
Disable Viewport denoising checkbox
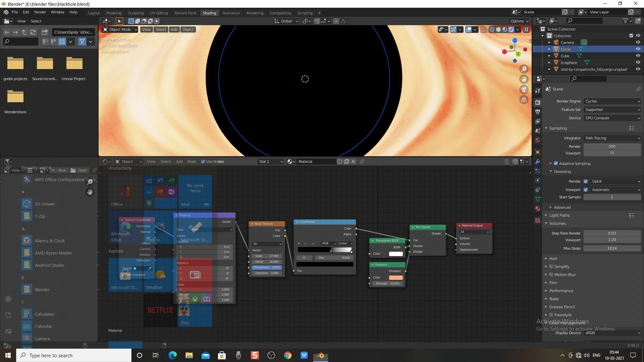pos(586,190)
